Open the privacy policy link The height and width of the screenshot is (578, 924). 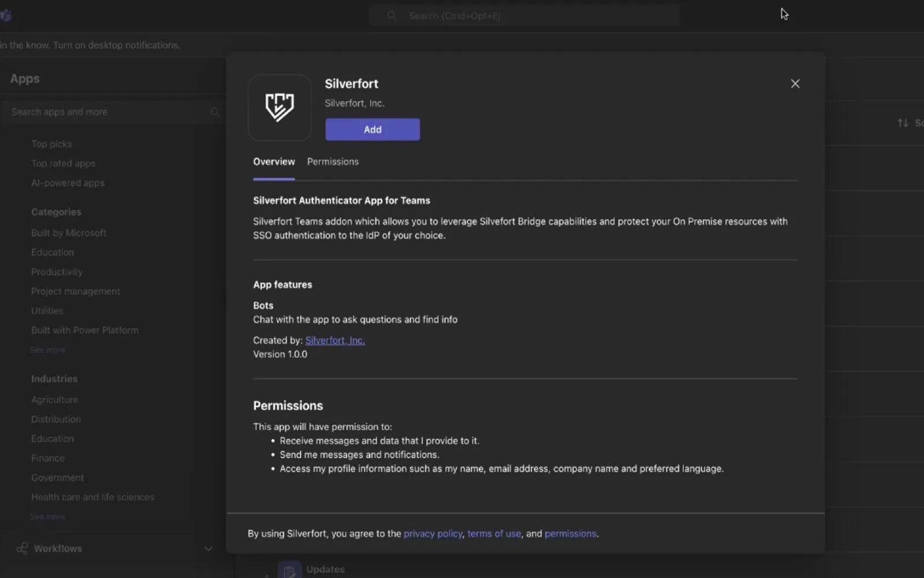pyautogui.click(x=433, y=533)
